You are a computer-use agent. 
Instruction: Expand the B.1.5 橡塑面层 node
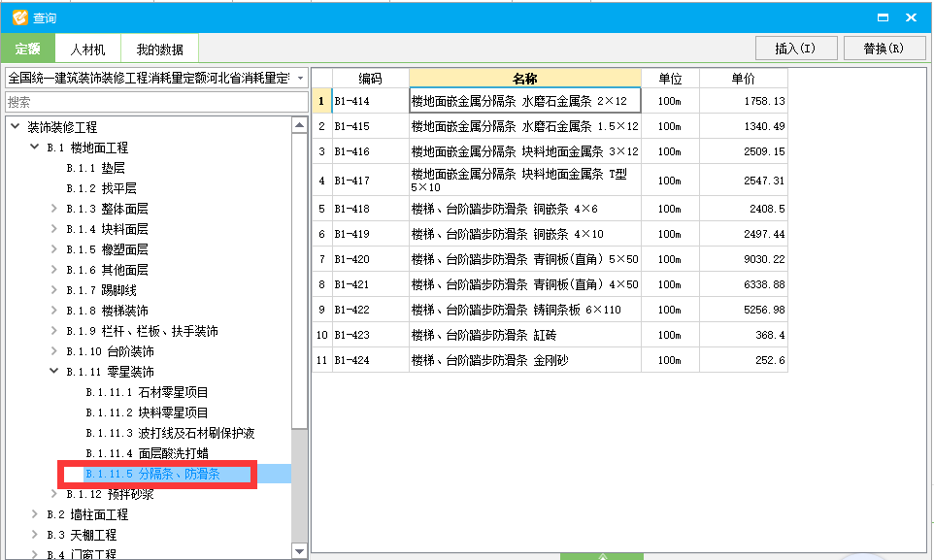click(x=54, y=248)
